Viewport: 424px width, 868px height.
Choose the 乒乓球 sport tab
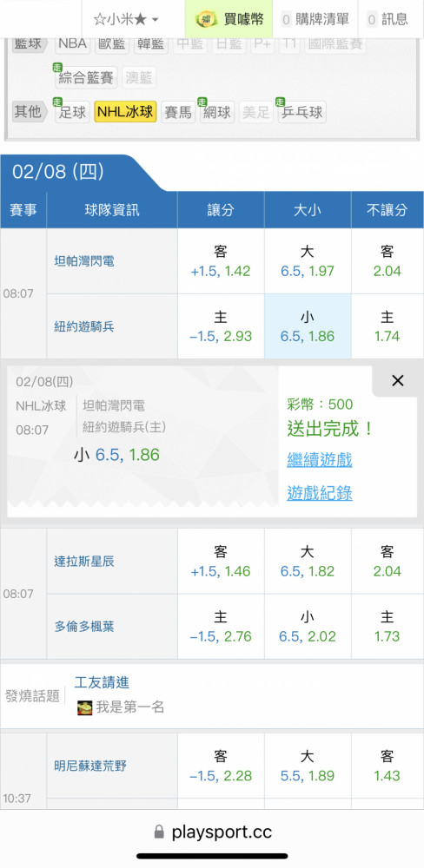point(302,112)
